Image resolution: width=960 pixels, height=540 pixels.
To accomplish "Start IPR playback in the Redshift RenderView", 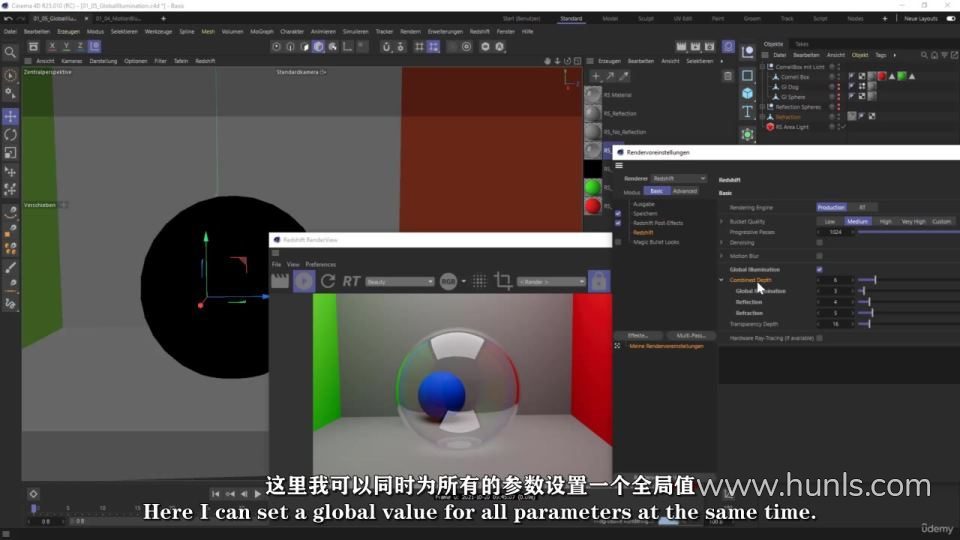I will 304,281.
